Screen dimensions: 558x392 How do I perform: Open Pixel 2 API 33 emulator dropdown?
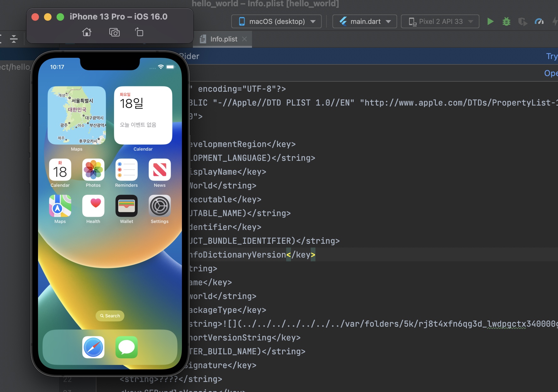[440, 21]
